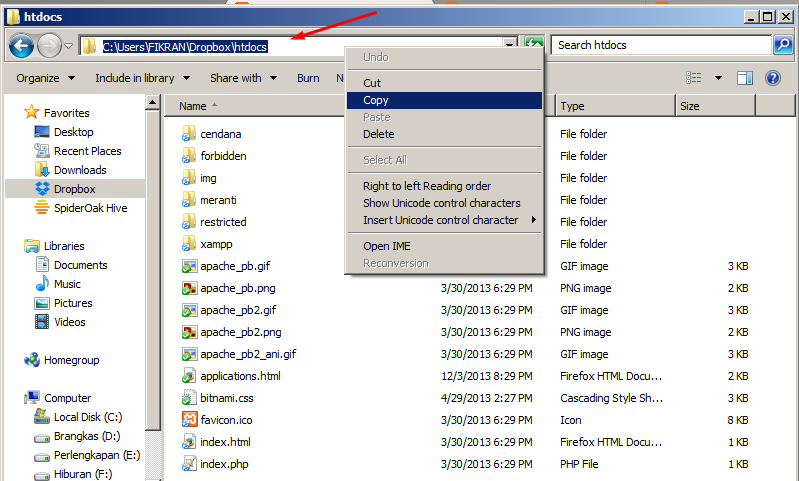Select Cut in the context menu
The width and height of the screenshot is (799, 481).
coord(372,83)
